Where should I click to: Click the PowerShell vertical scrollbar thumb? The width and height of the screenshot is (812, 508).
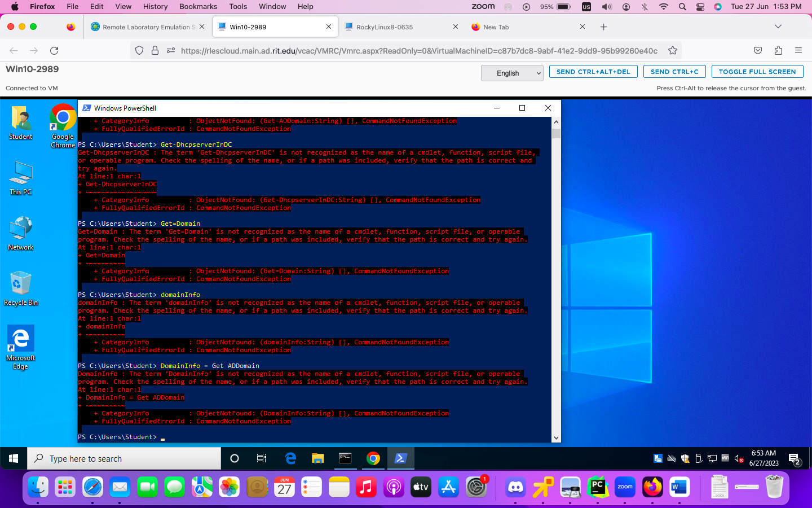pyautogui.click(x=556, y=133)
